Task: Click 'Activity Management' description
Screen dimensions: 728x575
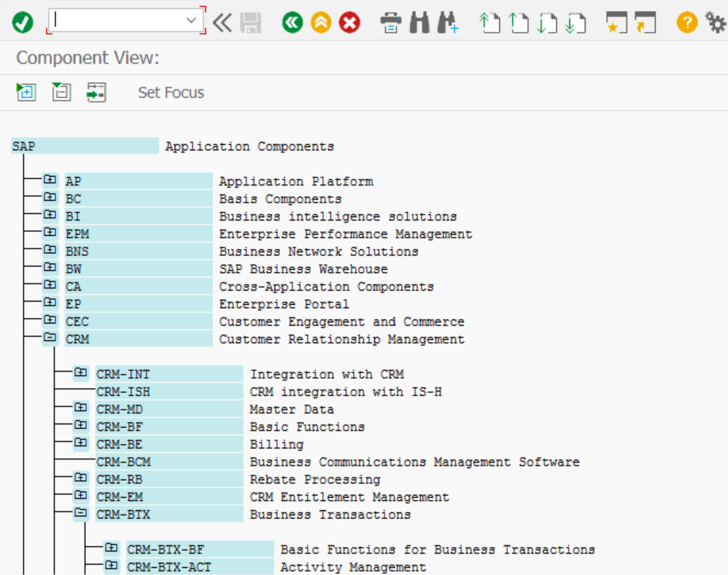Action: point(353,567)
